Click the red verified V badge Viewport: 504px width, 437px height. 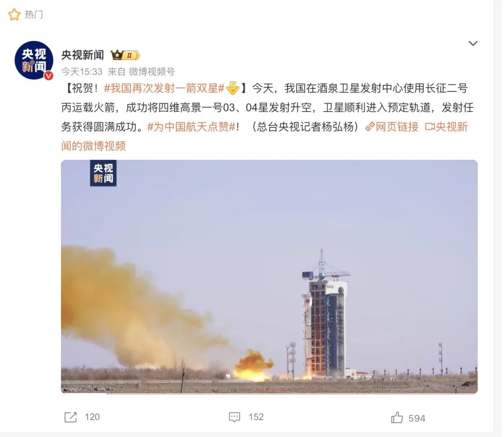49,76
